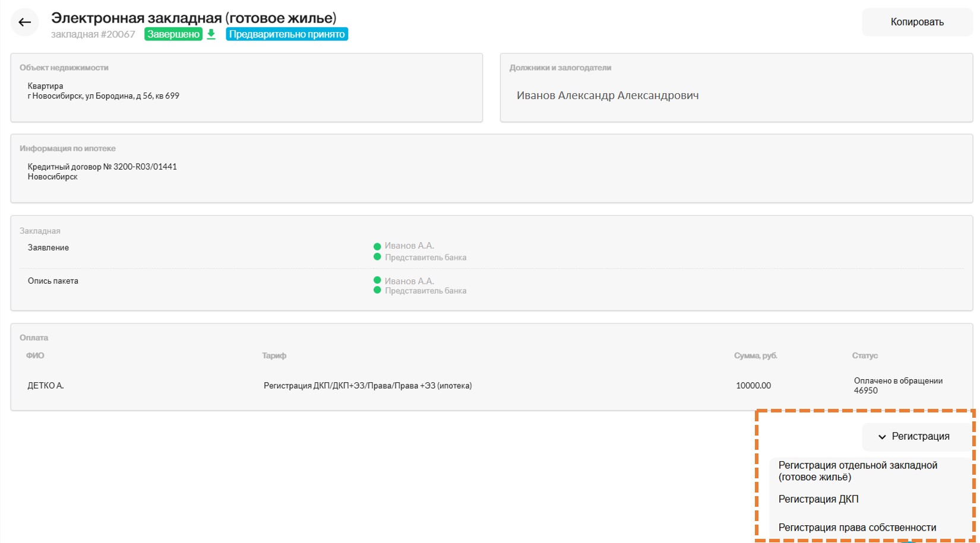The width and height of the screenshot is (980, 543).
Task: Click green dot for Иванов А.А. in Опись пакета
Action: pyautogui.click(x=377, y=280)
